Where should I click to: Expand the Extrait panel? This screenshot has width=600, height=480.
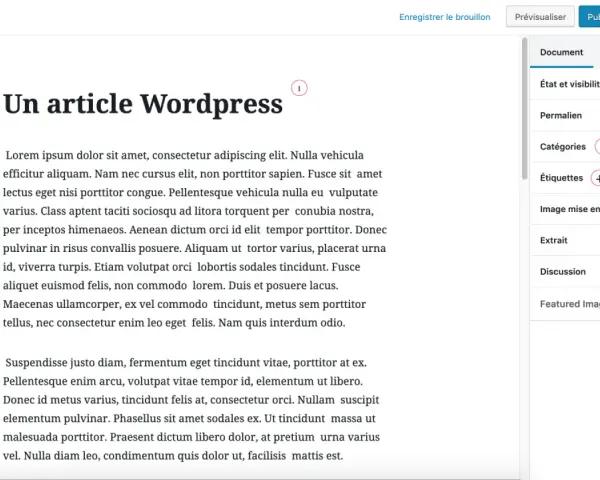(x=565, y=240)
